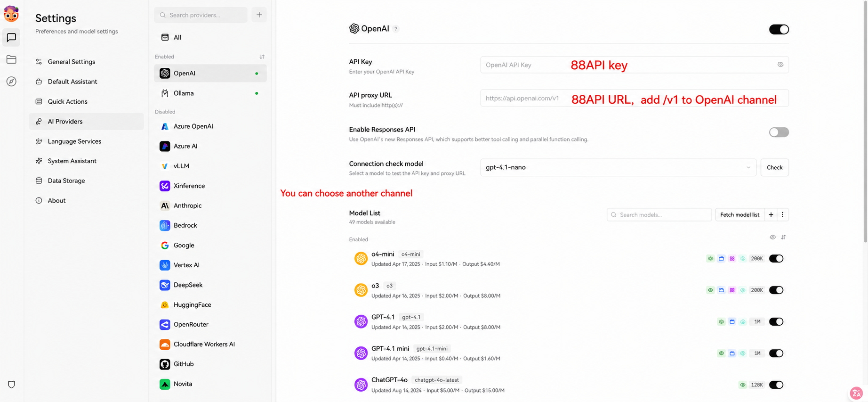Open the Connection check model dropdown
868x402 pixels.
click(618, 167)
